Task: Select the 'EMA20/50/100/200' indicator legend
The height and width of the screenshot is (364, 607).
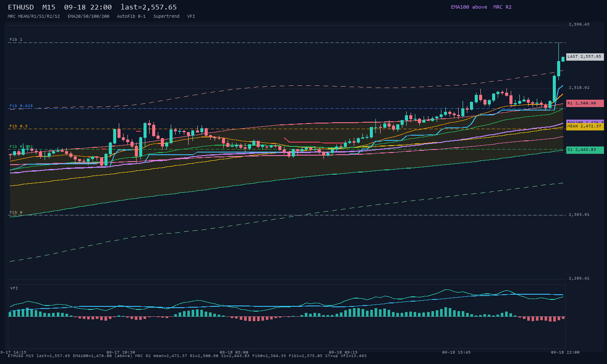Action: tap(88, 16)
